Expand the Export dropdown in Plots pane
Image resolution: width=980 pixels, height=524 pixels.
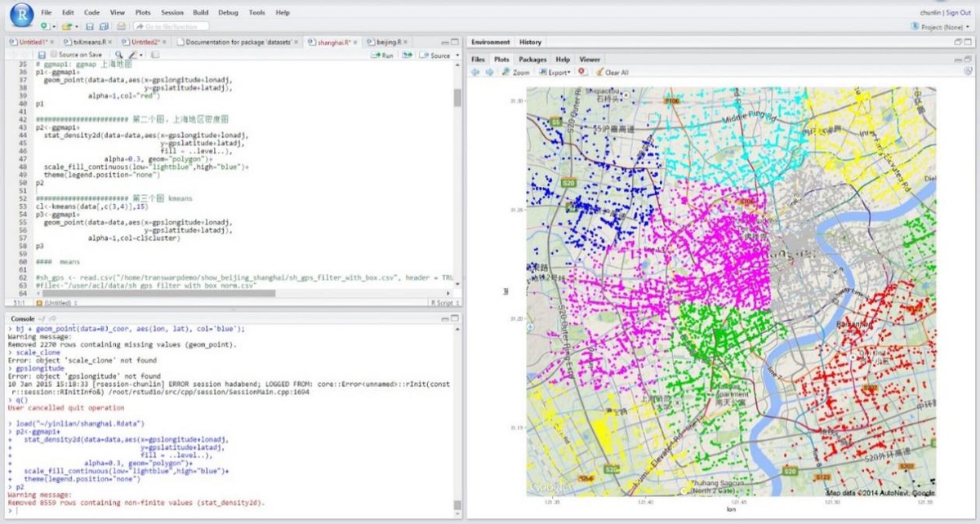coord(558,72)
